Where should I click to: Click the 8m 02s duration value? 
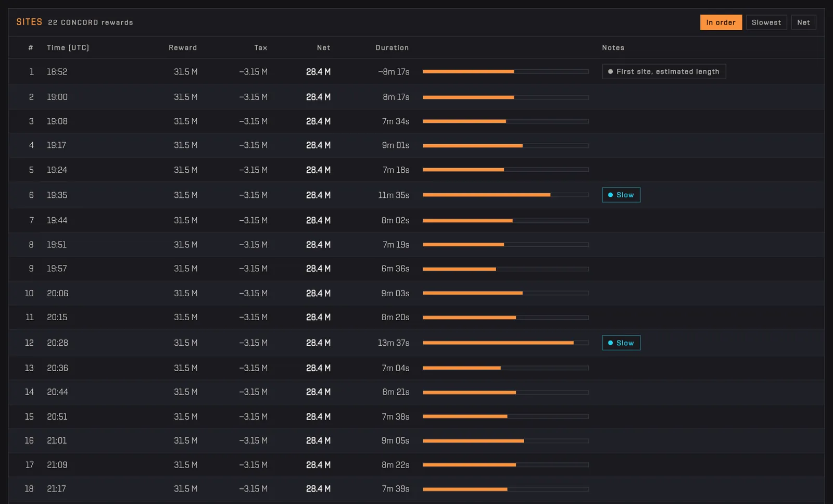coord(395,220)
